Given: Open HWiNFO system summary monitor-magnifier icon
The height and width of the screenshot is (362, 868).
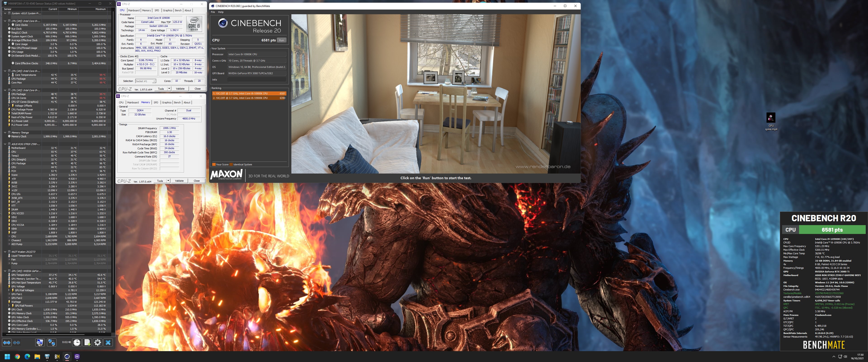Looking at the screenshot, I should point(40,343).
